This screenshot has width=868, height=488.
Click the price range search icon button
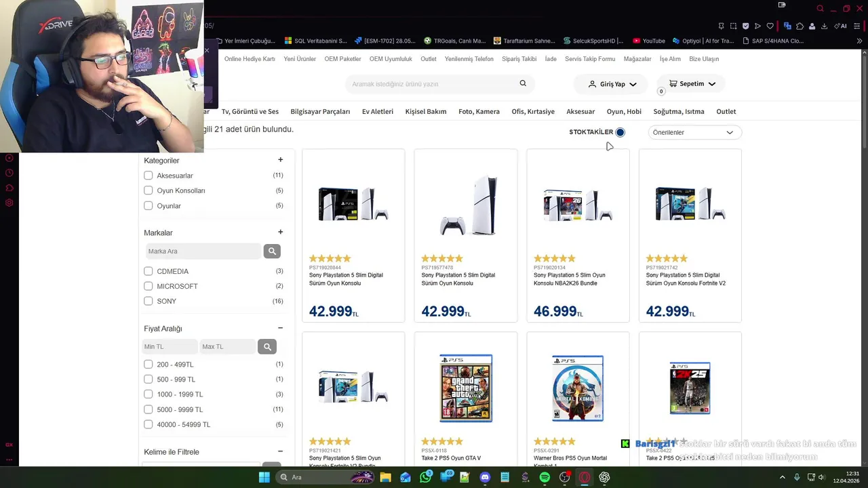pos(267,347)
